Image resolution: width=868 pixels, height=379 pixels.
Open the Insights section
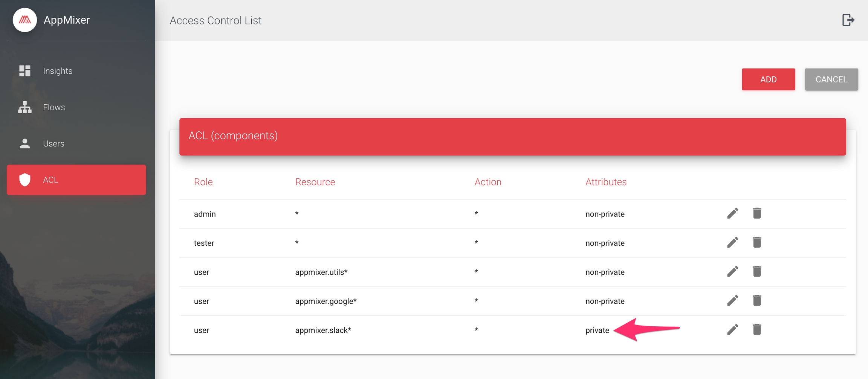pos(57,71)
